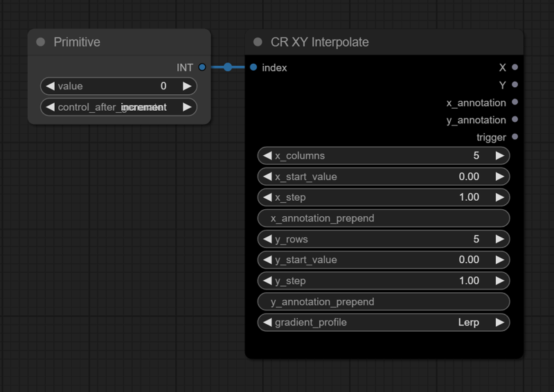
Task: Click the y_annotation output slot
Action: coord(515,119)
